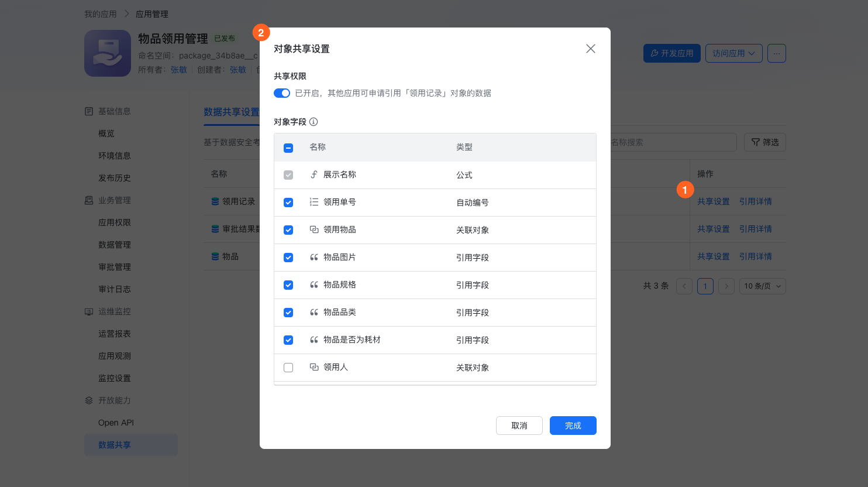Uncheck the 领用单号 field checkbox
868x487 pixels.
point(288,203)
